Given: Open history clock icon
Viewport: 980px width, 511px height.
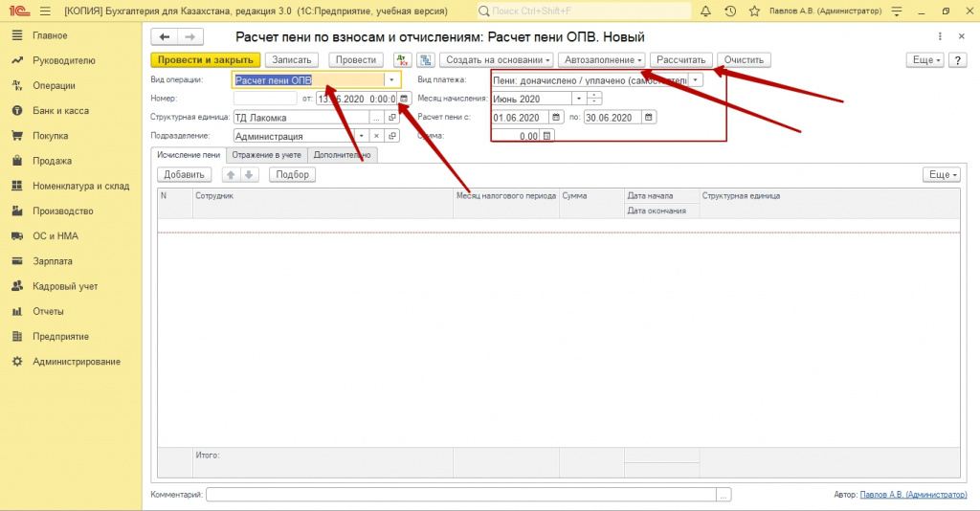Looking at the screenshot, I should pos(730,11).
